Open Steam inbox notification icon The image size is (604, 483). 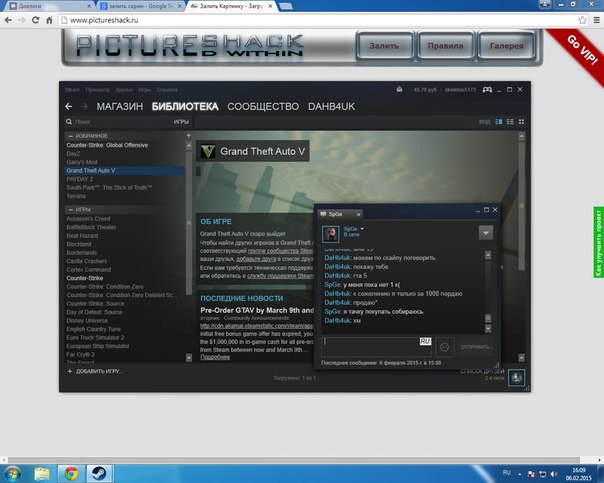point(399,89)
